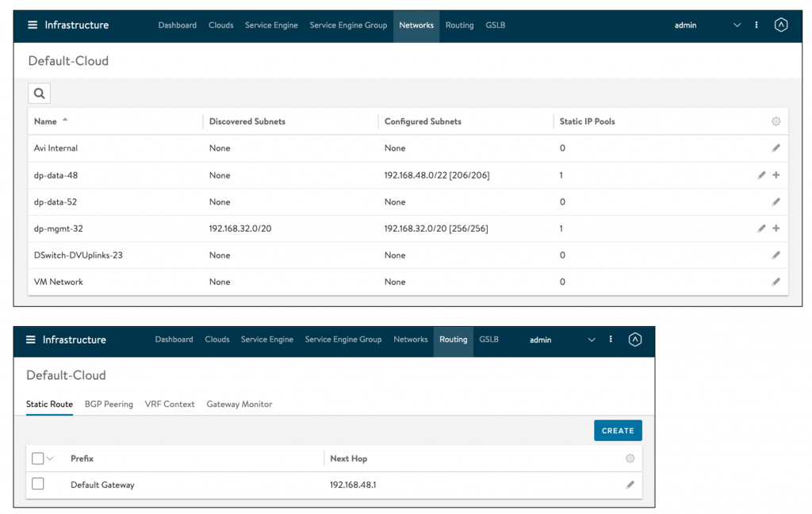
Task: Expand admin user dropdown in Networks header
Action: pyautogui.click(x=737, y=25)
